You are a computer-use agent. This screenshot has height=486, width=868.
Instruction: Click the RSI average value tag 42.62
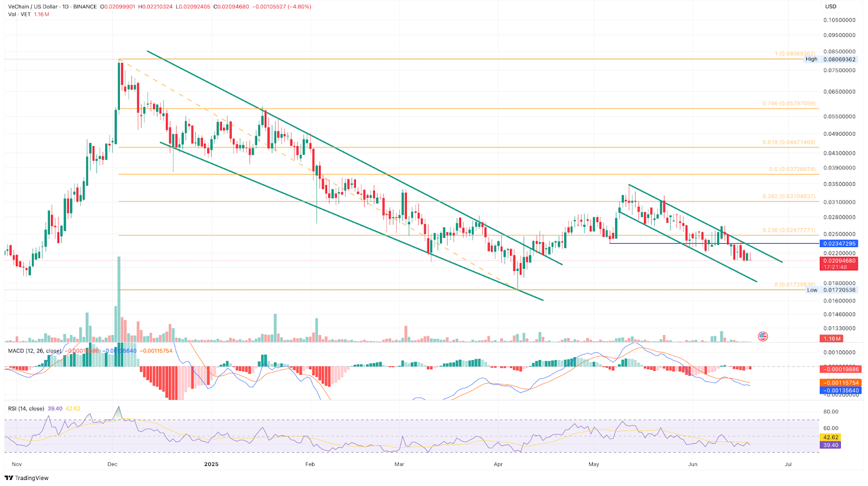(x=831, y=437)
